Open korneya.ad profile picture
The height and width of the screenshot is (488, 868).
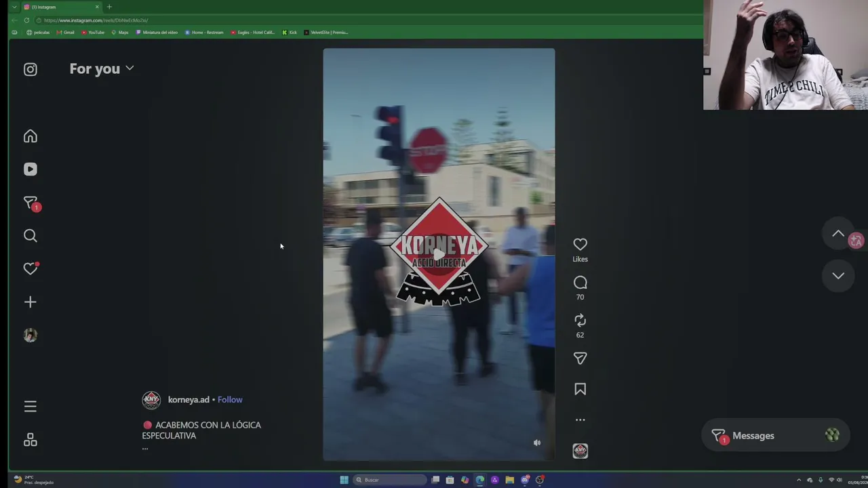pyautogui.click(x=151, y=400)
